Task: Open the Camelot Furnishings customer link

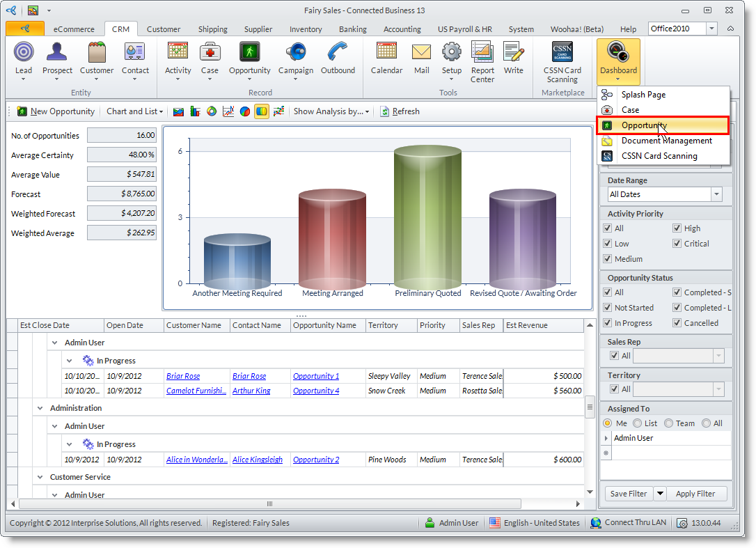Action: coord(196,391)
